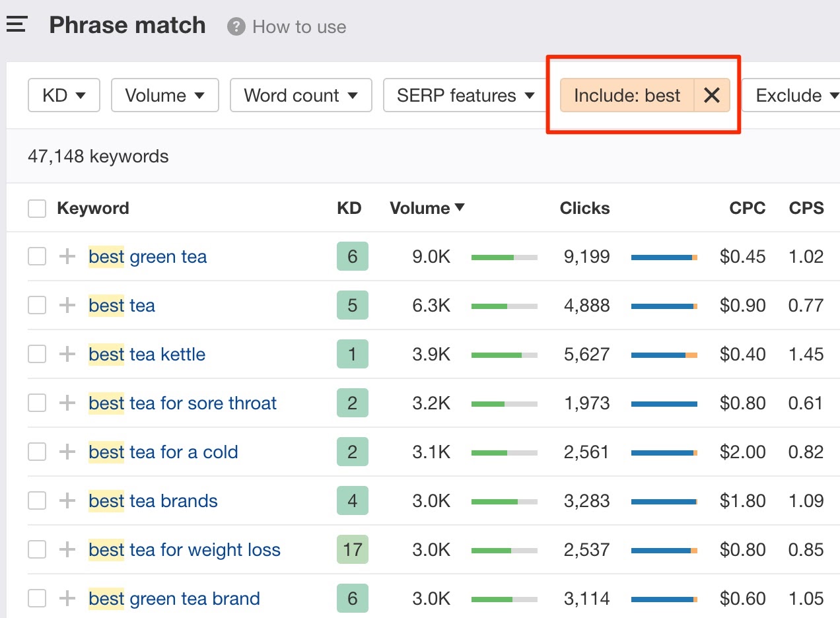Select all keywords via header checkbox
Viewport: 840px width, 618px height.
pyautogui.click(x=36, y=208)
